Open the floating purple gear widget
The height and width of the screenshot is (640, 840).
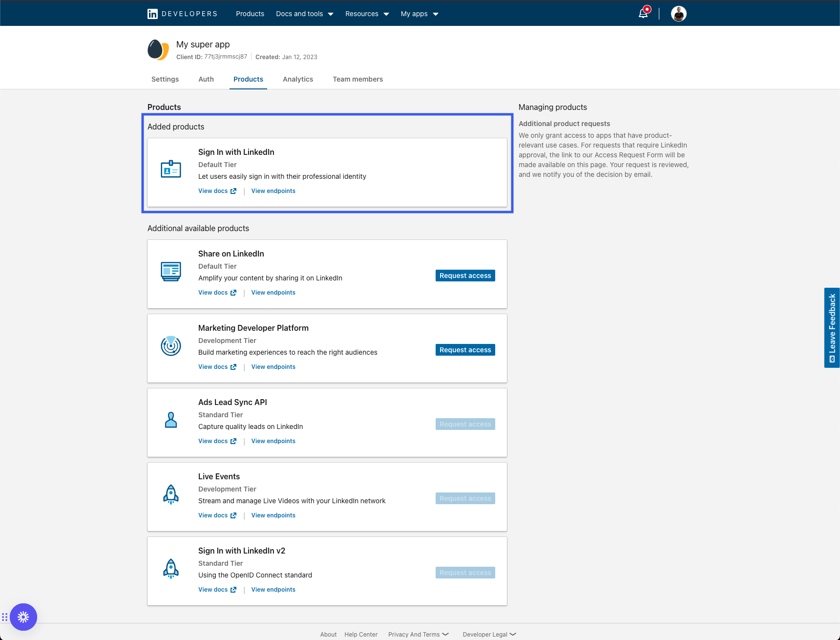pyautogui.click(x=23, y=617)
